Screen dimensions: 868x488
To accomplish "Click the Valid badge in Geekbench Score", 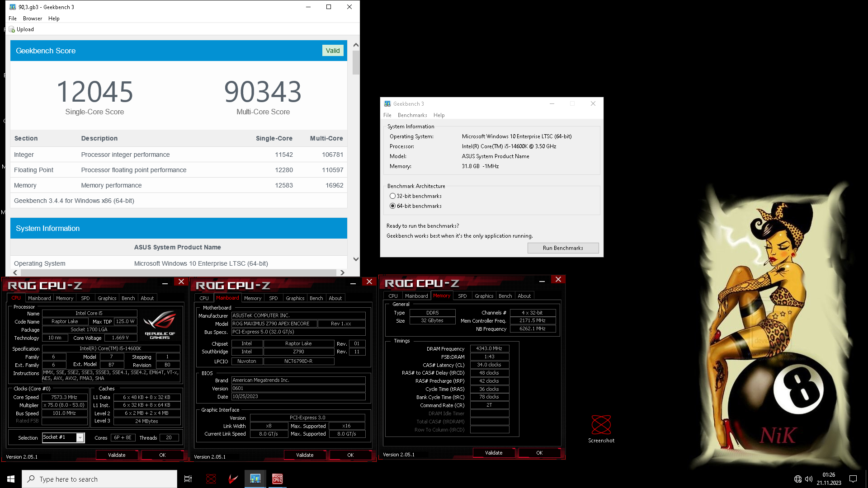I will [x=333, y=51].
